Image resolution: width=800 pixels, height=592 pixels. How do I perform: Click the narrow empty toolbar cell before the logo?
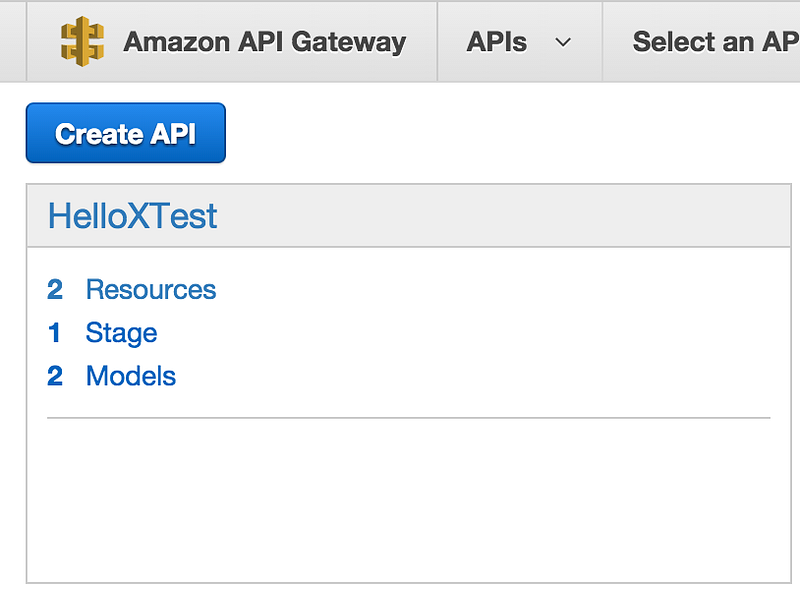[x=13, y=41]
